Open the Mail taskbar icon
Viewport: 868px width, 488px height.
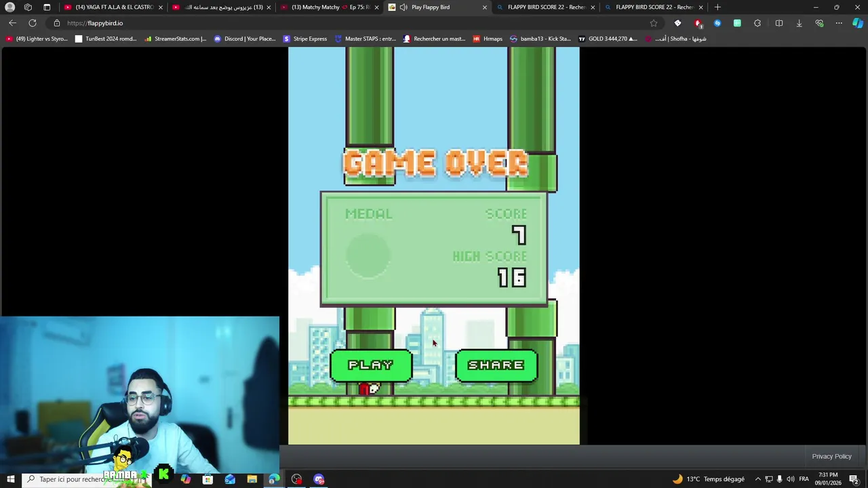(x=230, y=479)
